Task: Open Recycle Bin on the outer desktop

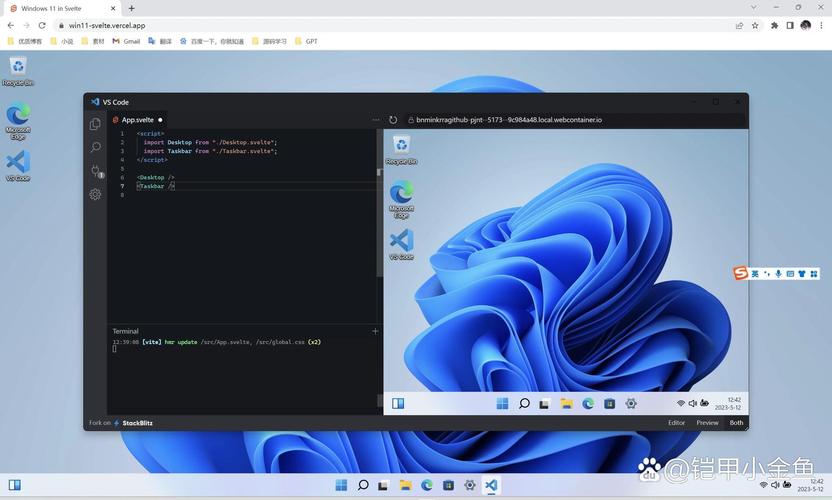Action: point(18,72)
